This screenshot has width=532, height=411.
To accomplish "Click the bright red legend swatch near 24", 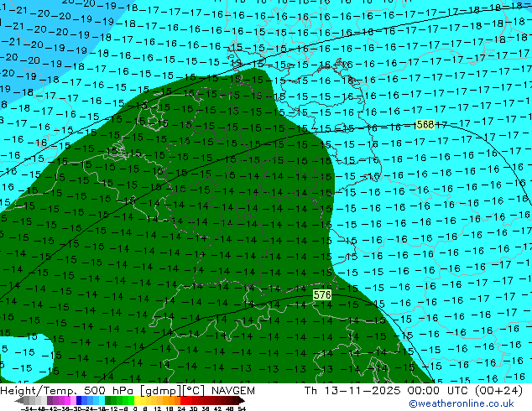I will (x=183, y=400).
